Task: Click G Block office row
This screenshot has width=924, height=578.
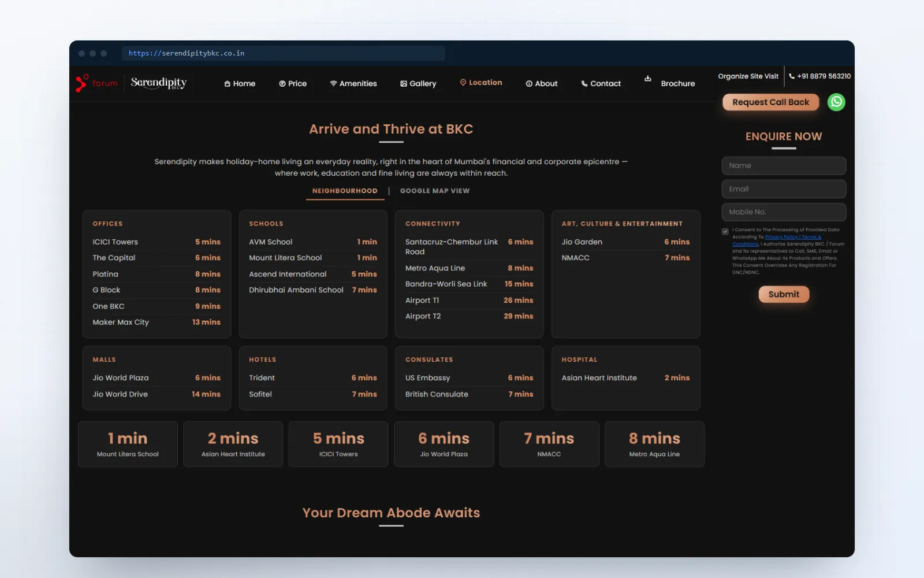Action: [157, 290]
